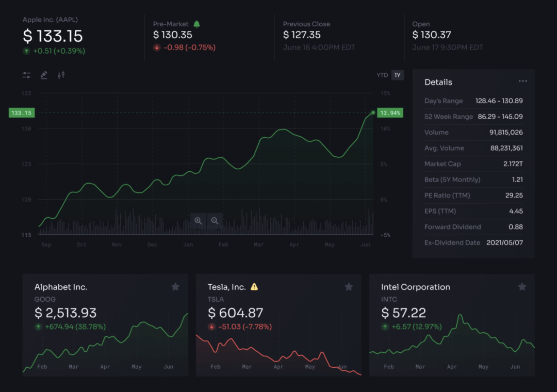The image size is (557, 392).
Task: Select the chart drawing pencil tool
Action: [44, 75]
